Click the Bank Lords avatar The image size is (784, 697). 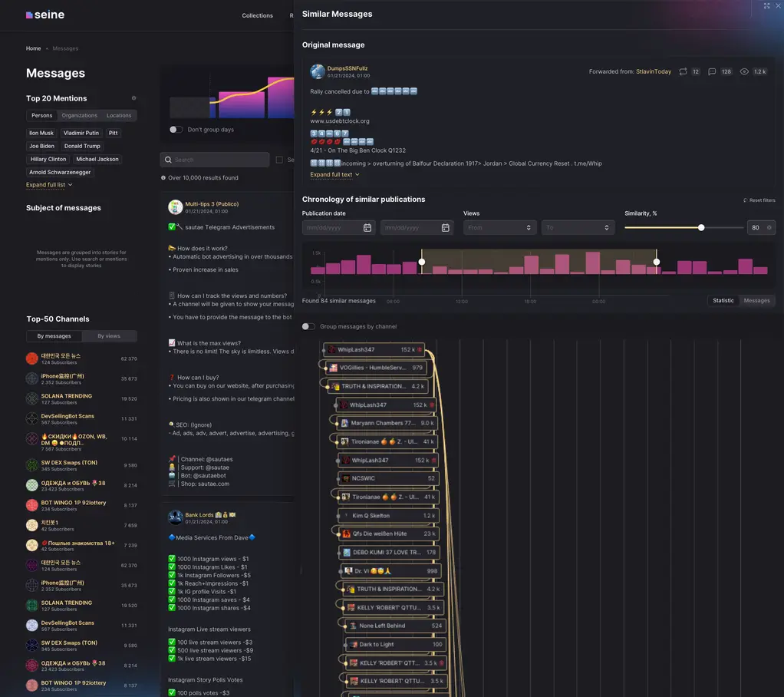coord(176,517)
